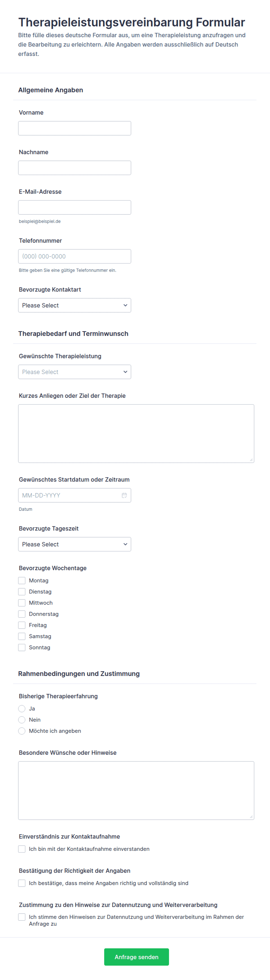Expand the Gewünschte Therapieleistung dropdown
Image resolution: width=270 pixels, height=980 pixels.
click(75, 372)
